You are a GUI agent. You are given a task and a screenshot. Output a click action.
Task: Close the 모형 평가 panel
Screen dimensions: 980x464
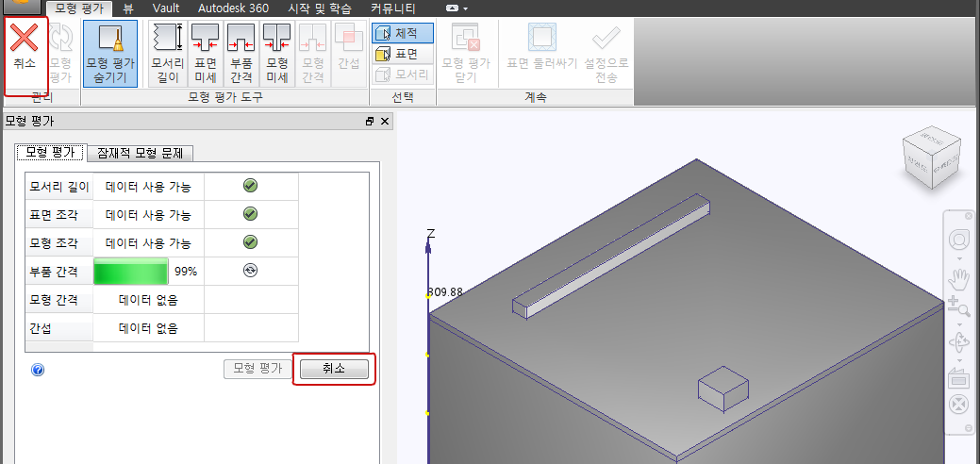tap(385, 122)
